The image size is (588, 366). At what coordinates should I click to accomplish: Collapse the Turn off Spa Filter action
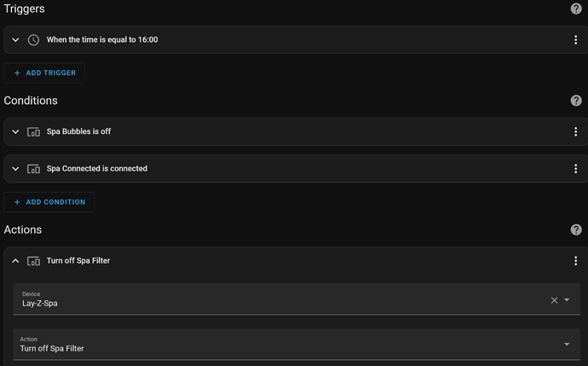pos(15,261)
